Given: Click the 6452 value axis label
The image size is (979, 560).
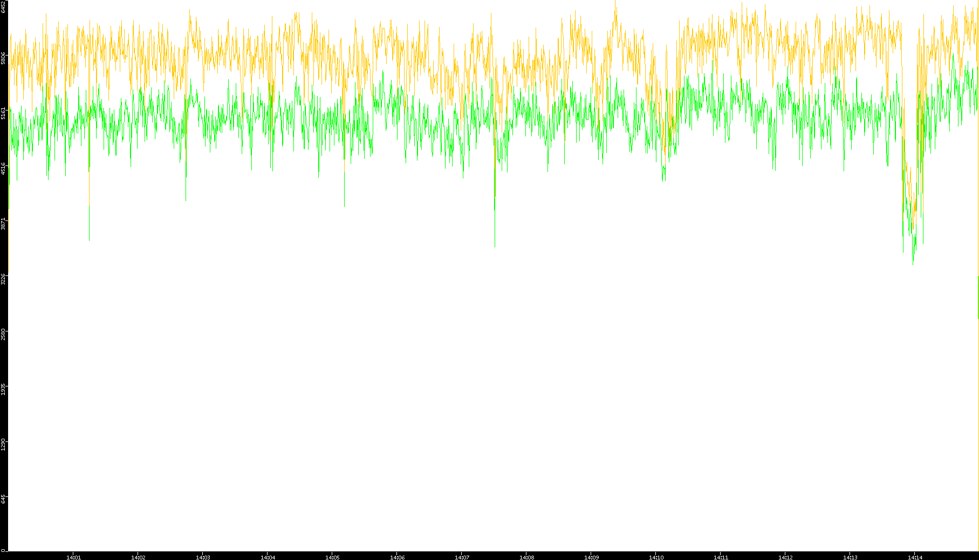Looking at the screenshot, I should [x=3, y=7].
